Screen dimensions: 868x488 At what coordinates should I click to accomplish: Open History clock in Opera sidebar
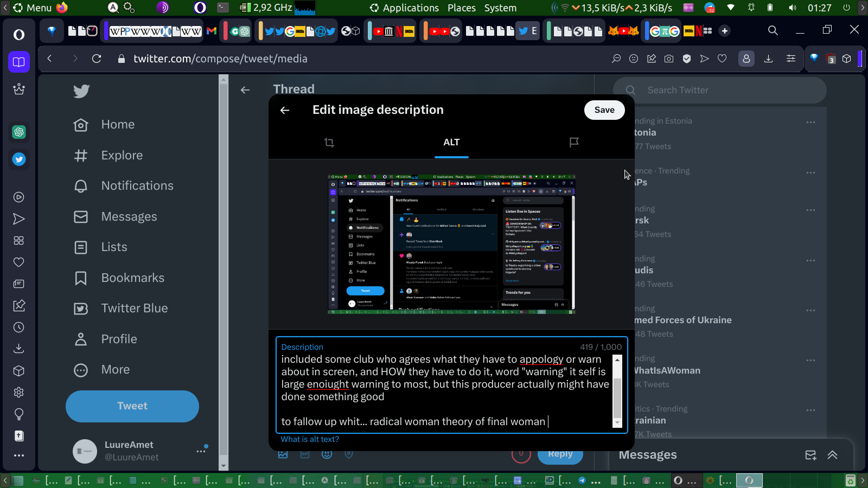pyautogui.click(x=19, y=328)
